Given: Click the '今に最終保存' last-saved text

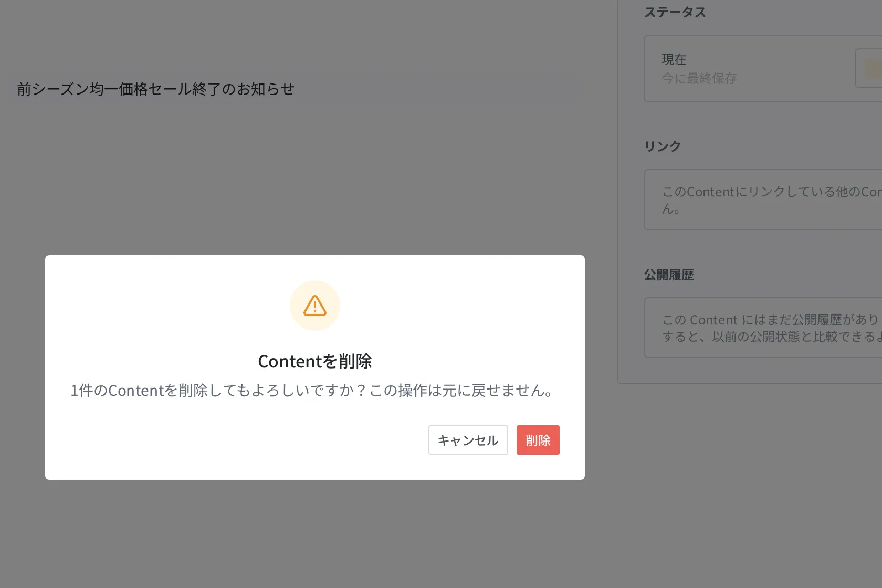Looking at the screenshot, I should [x=699, y=78].
